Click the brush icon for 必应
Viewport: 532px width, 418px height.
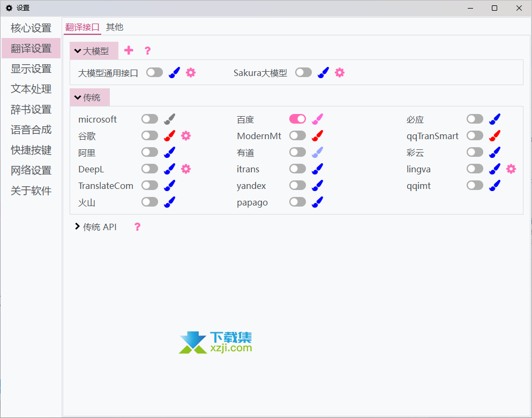pyautogui.click(x=495, y=119)
